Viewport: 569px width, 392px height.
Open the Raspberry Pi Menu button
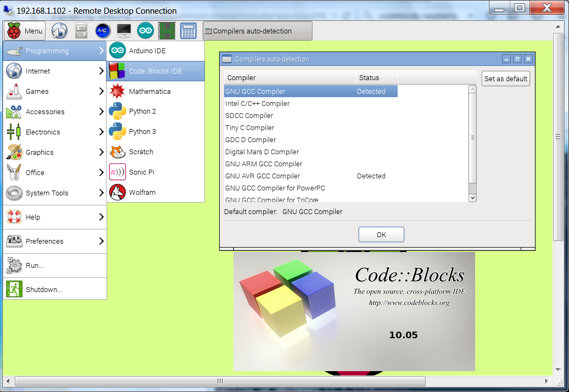tap(25, 31)
